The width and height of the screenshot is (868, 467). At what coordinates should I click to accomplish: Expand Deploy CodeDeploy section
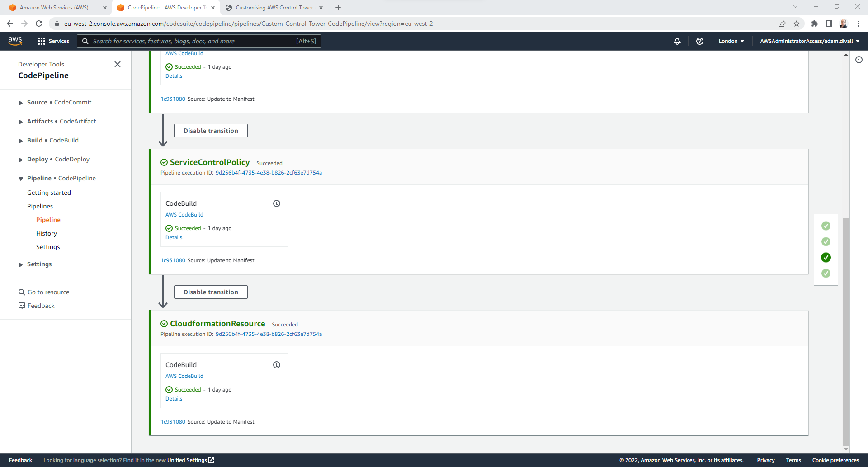click(x=20, y=160)
